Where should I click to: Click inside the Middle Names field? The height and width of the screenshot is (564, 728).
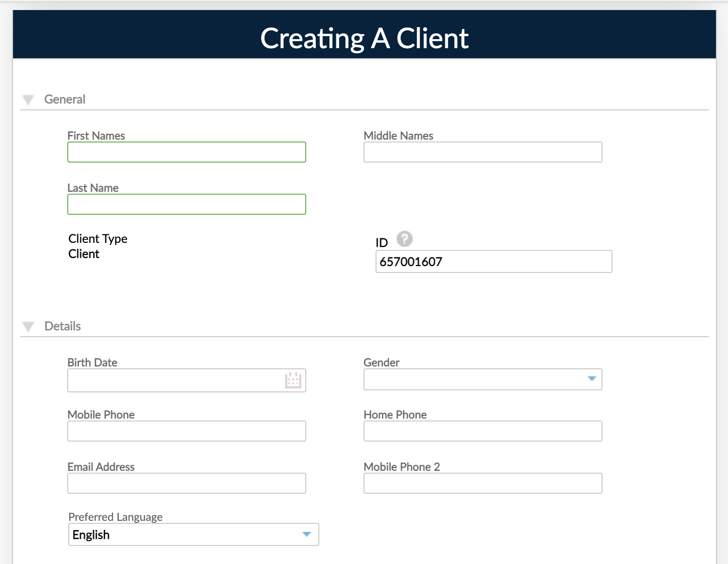pyautogui.click(x=482, y=152)
